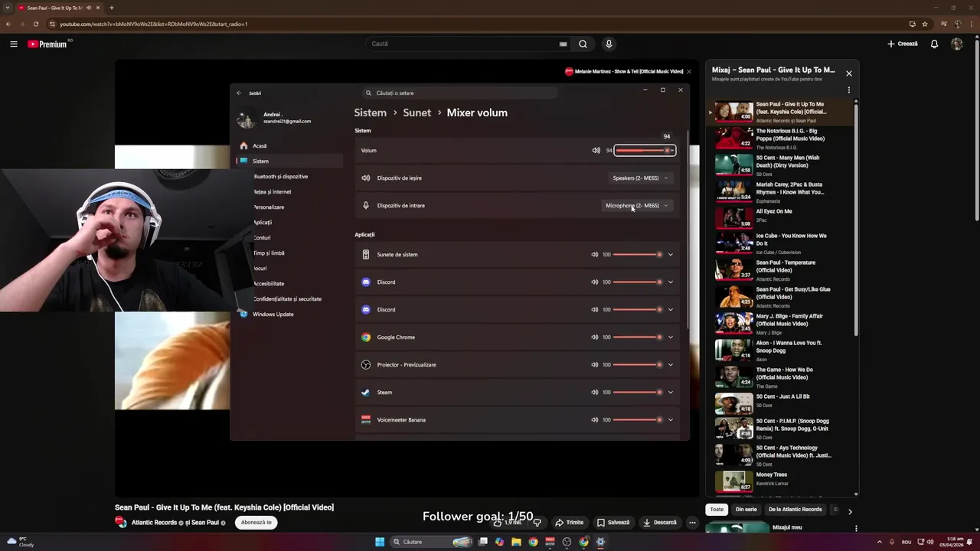
Task: Click the Trimite share button
Action: point(569,523)
